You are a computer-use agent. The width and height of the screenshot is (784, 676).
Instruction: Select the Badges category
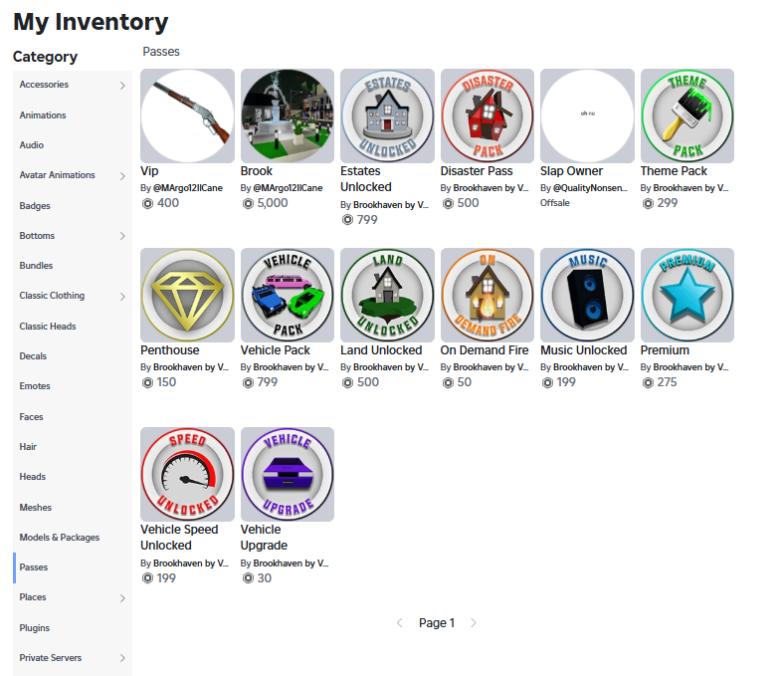[x=73, y=206]
